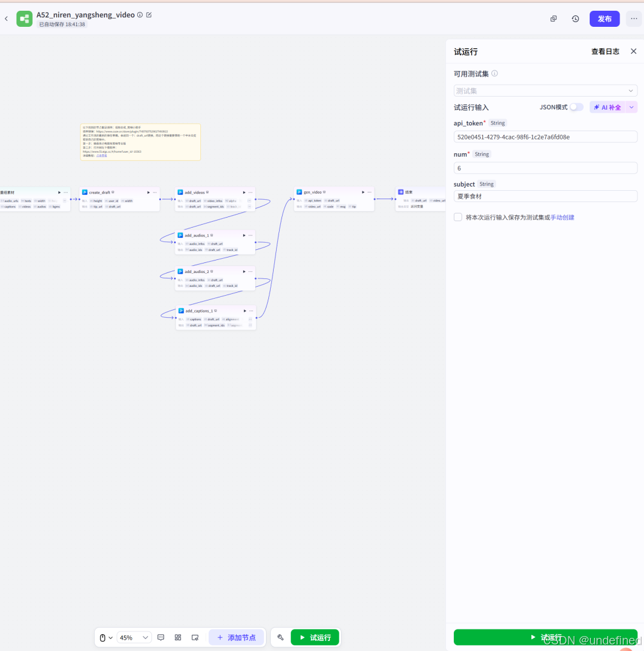Screen dimensions: 644x651
Task: Click the AI 补全 button
Action: click(607, 107)
